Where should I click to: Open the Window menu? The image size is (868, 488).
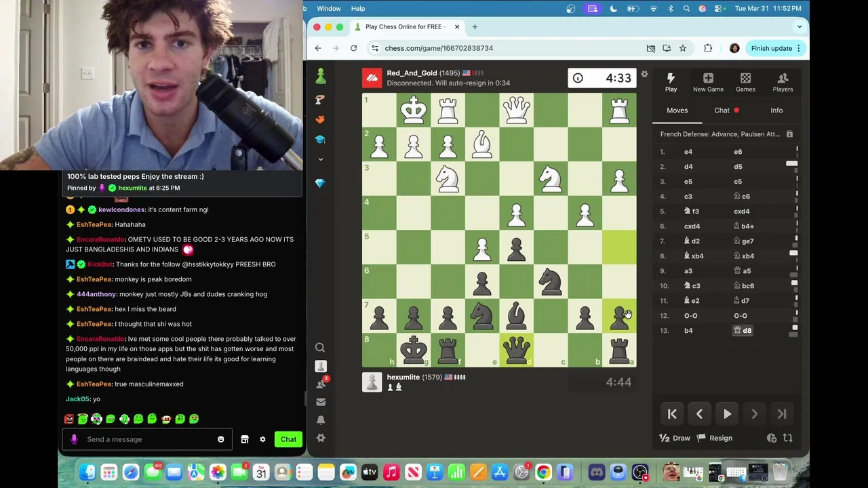[x=329, y=9]
